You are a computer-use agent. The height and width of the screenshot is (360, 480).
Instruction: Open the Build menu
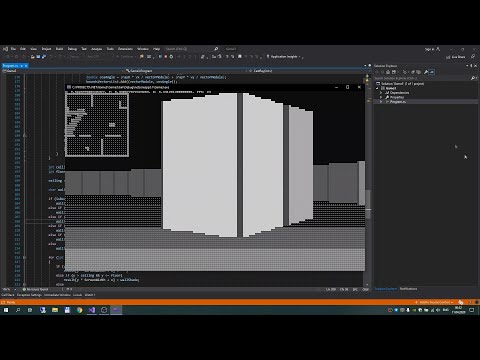(x=59, y=49)
